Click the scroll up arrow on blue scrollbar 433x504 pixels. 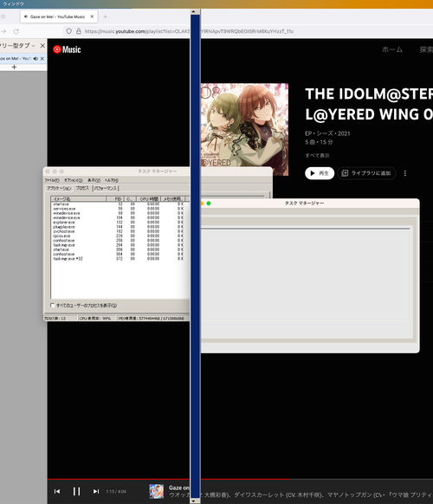click(x=193, y=11)
